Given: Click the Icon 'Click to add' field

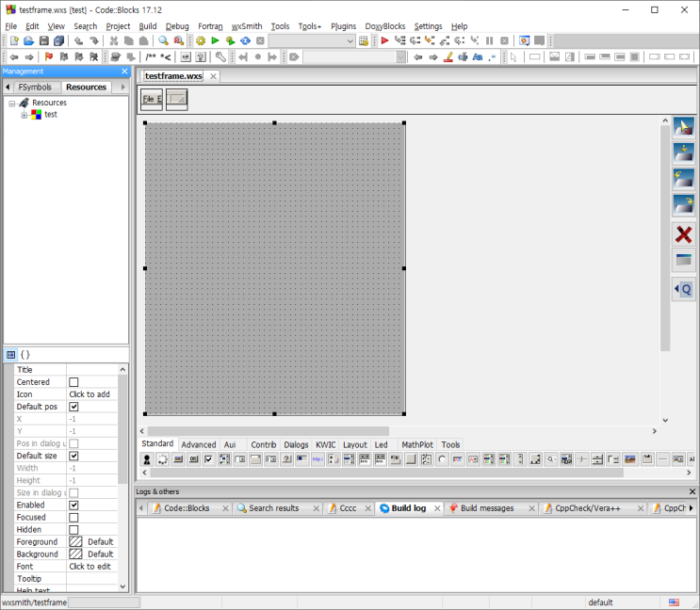Looking at the screenshot, I should point(91,394).
